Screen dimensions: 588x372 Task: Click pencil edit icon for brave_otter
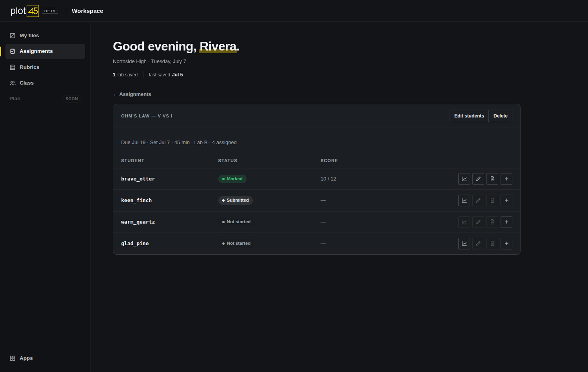tap(478, 179)
